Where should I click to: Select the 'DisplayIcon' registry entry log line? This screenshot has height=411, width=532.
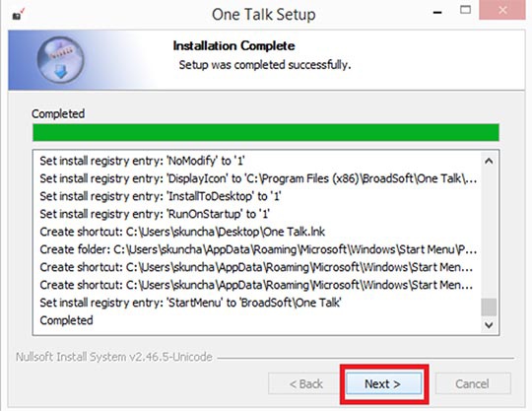click(x=258, y=178)
